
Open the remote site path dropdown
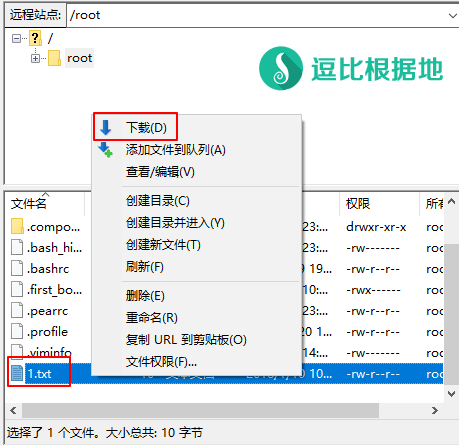point(452,15)
